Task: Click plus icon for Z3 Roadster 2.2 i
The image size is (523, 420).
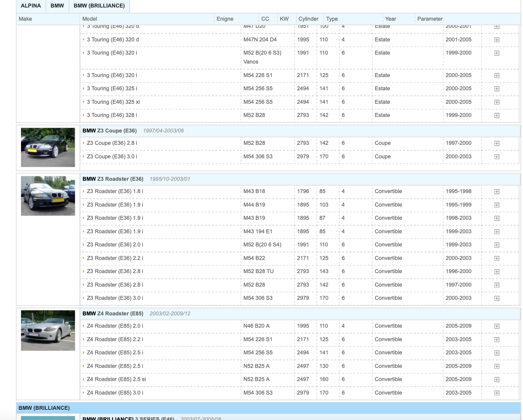Action: (x=497, y=258)
